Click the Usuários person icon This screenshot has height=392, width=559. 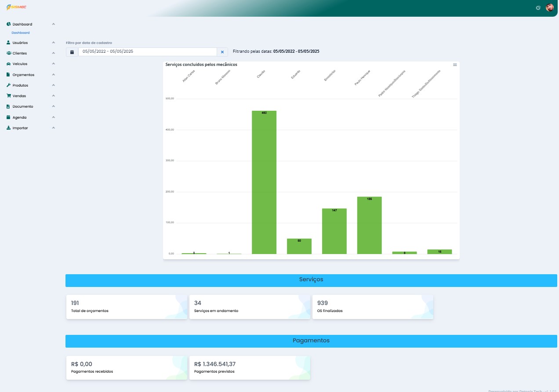9,43
